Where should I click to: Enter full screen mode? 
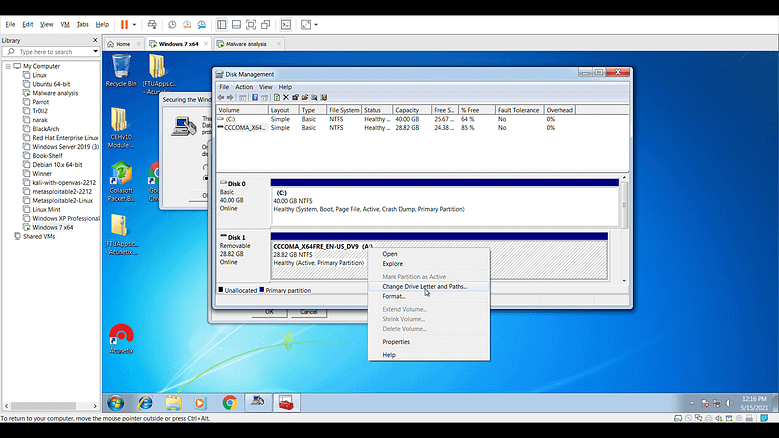[251, 24]
